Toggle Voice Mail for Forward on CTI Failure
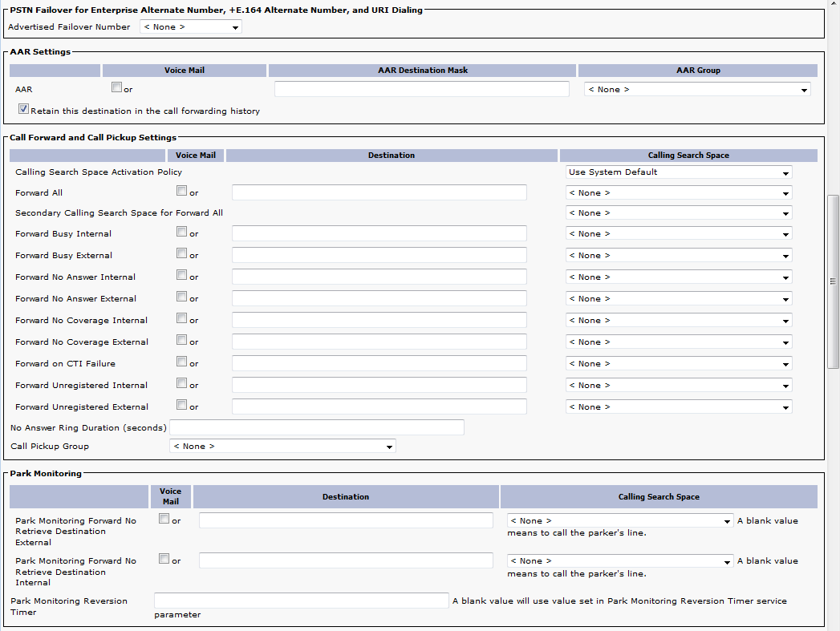Viewport: 840px width, 631px height. pos(182,362)
